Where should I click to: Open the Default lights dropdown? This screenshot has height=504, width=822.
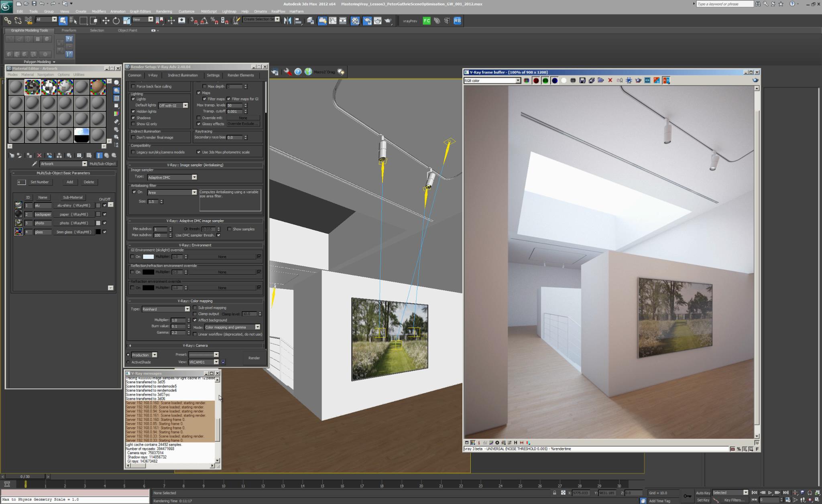click(173, 106)
